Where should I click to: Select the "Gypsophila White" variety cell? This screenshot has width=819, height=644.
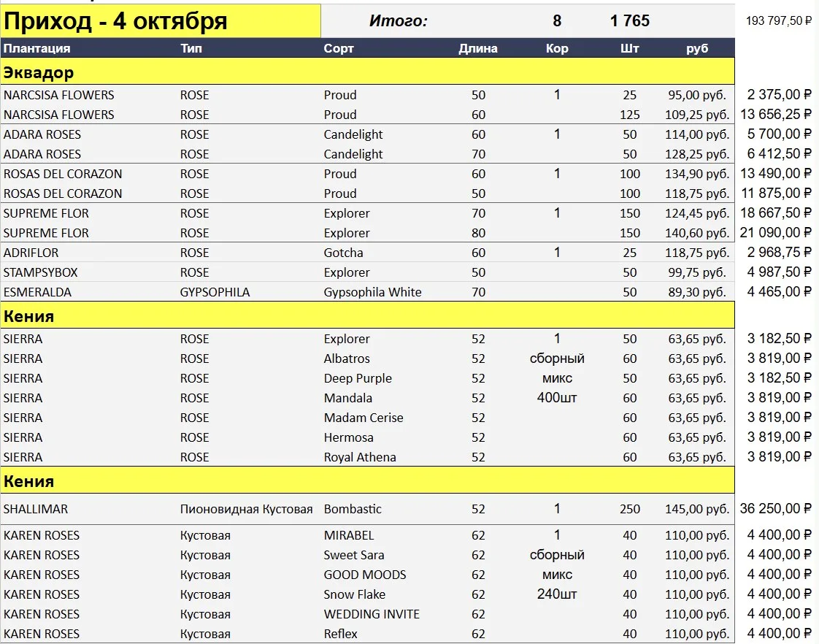372,293
